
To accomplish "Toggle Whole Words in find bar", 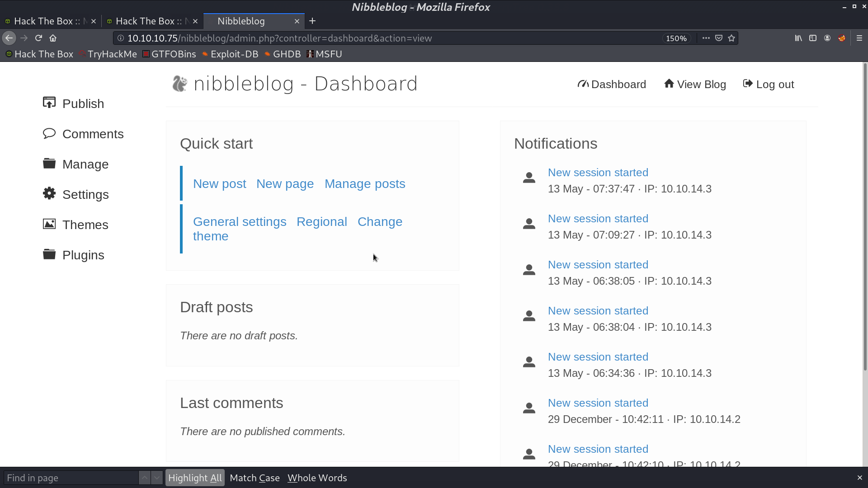I will [317, 478].
